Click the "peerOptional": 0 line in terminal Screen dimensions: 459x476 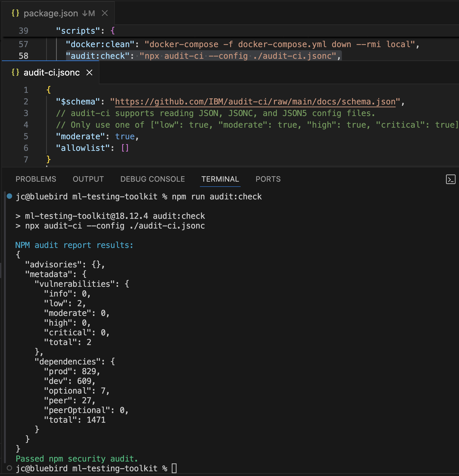(86, 410)
